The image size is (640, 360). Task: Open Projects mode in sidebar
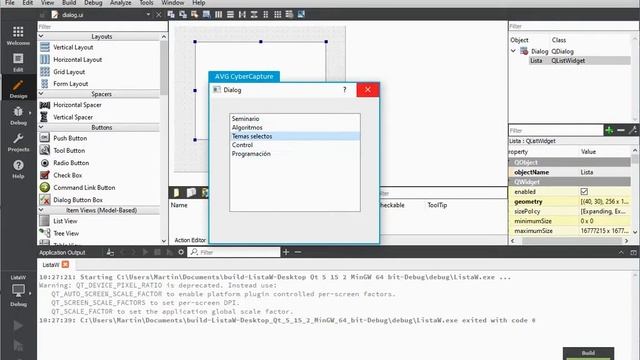(18, 142)
